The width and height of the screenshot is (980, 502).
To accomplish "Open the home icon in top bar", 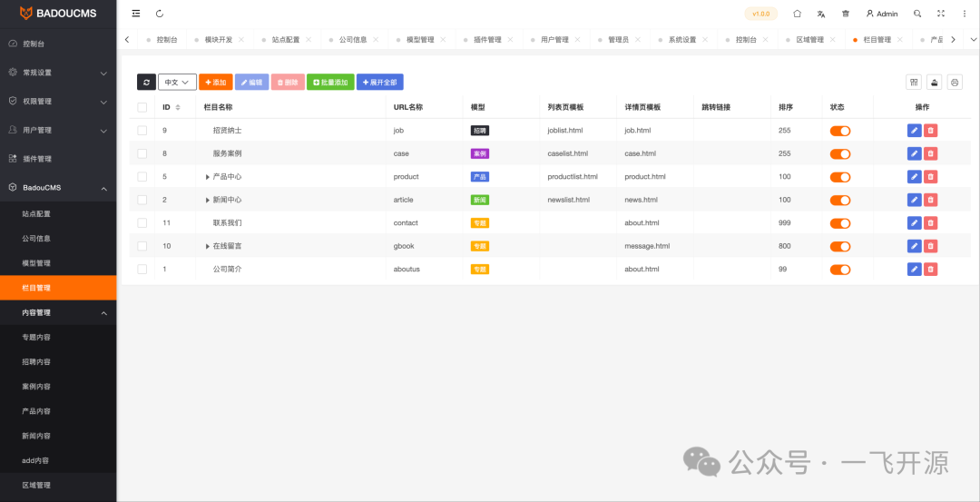I will point(797,14).
